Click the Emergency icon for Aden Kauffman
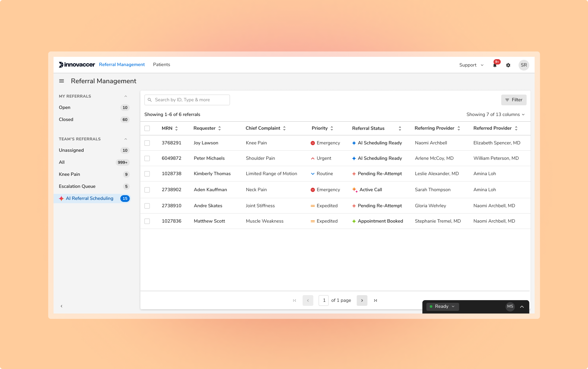The width and height of the screenshot is (588, 369). pyautogui.click(x=313, y=190)
